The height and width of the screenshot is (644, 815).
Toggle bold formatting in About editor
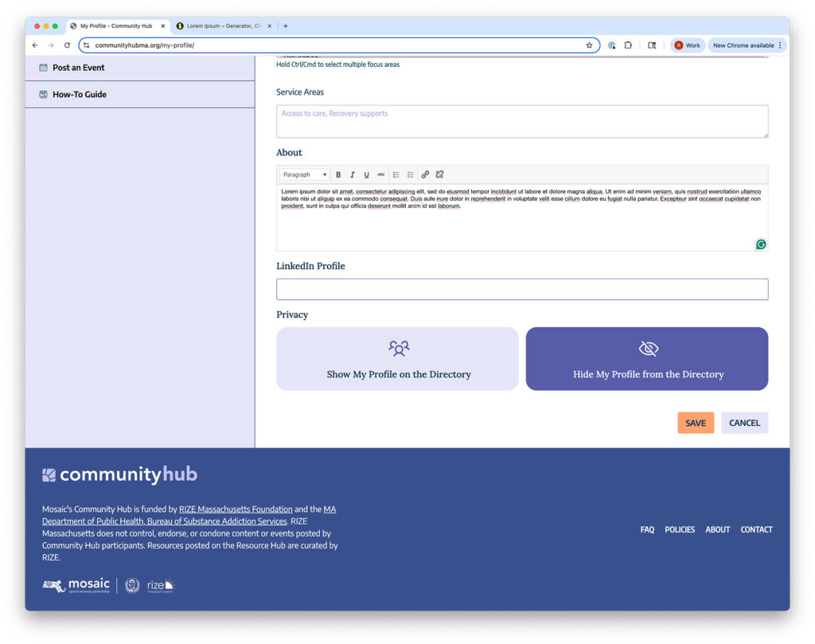coord(338,174)
